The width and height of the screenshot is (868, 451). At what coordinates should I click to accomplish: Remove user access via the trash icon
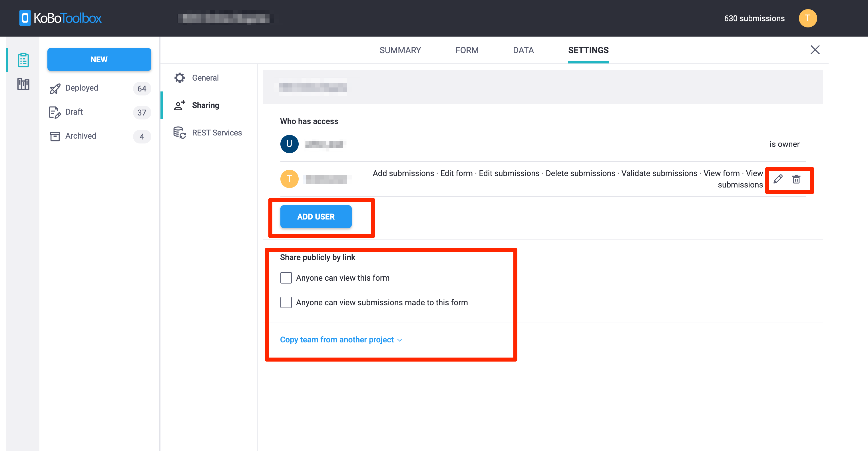point(797,179)
